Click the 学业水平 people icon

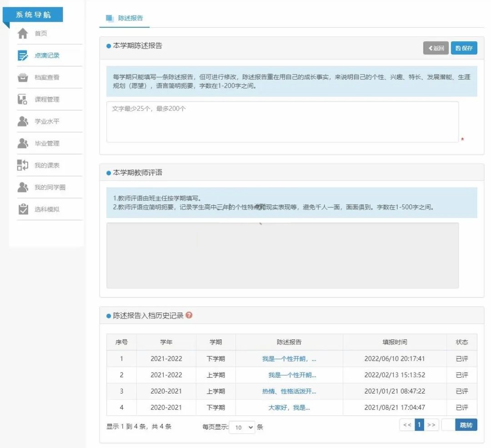point(23,121)
